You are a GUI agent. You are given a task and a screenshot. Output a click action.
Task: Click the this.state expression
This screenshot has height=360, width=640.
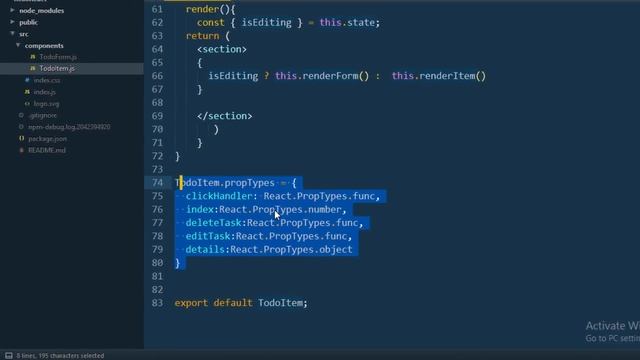pos(348,22)
